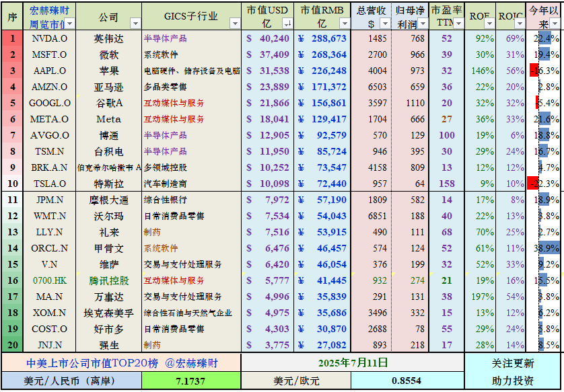The image size is (564, 392).
Task: Select the 腾讯控股 company cell
Action: click(x=108, y=280)
